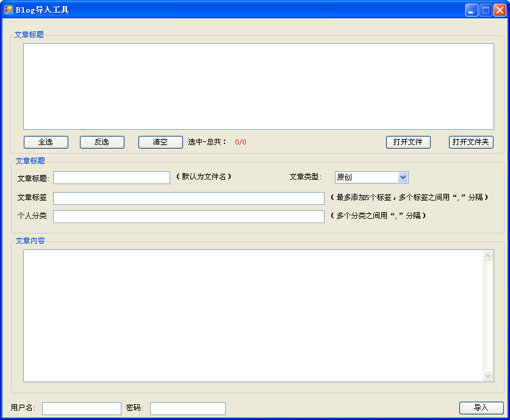This screenshot has width=510, height=420.
Task: Open the Blog导入工具 system menu icon
Action: pos(9,9)
